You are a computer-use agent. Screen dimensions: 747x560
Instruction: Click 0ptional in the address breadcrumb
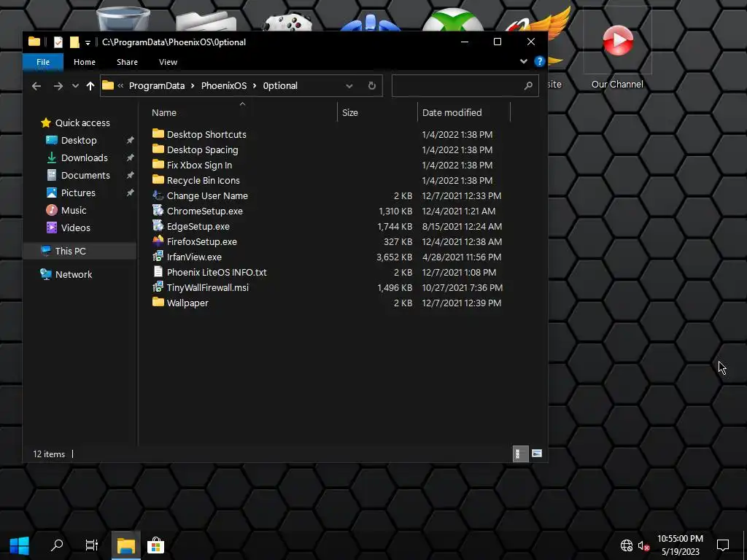pos(280,86)
